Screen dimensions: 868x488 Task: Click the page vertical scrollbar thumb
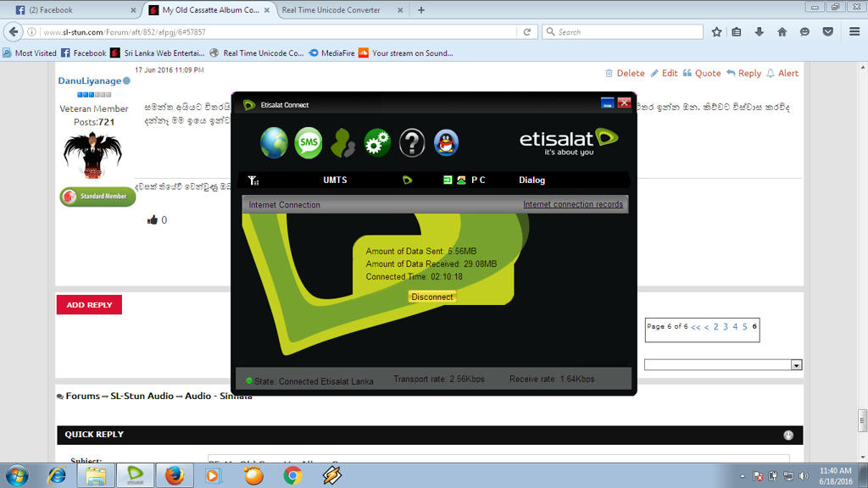click(x=862, y=420)
